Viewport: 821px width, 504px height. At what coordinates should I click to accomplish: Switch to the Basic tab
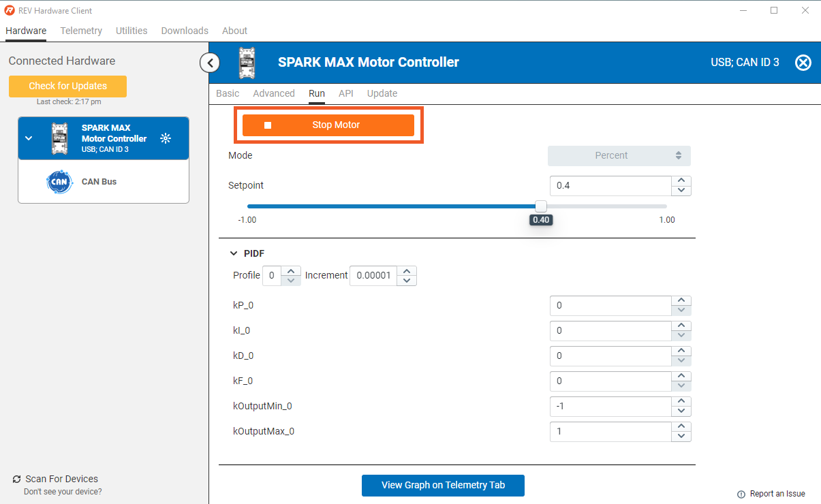click(228, 93)
